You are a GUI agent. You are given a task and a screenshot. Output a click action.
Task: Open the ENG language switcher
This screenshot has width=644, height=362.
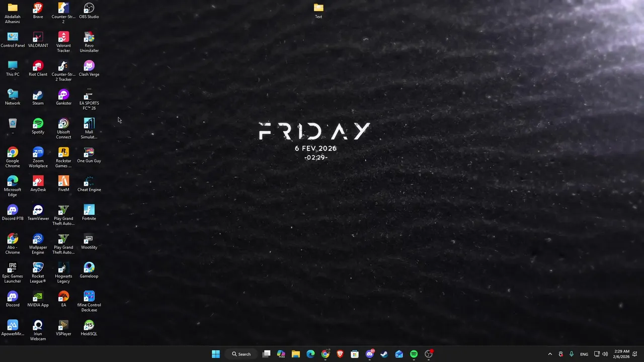coord(584,354)
